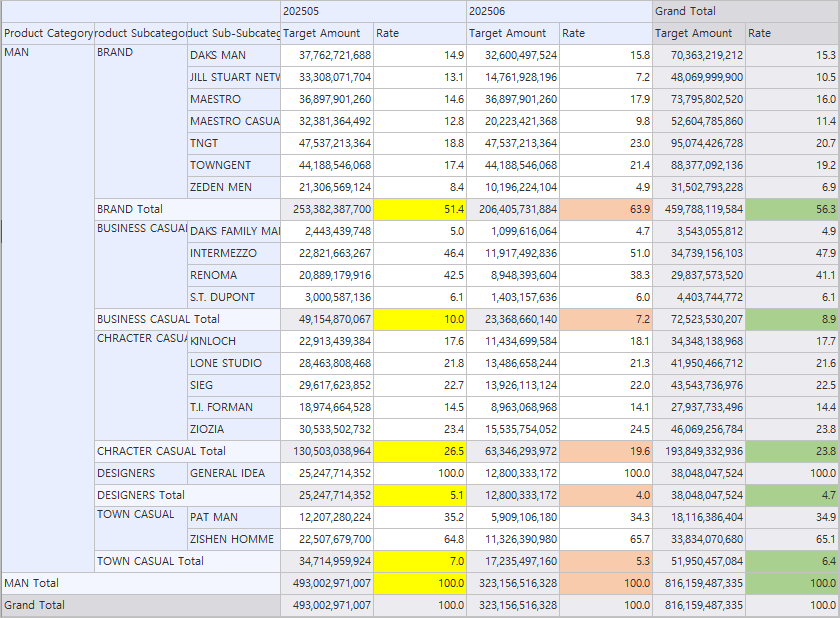Viewport: 840px width, 618px height.
Task: Click the DAKS MAN row label
Action: click(234, 55)
